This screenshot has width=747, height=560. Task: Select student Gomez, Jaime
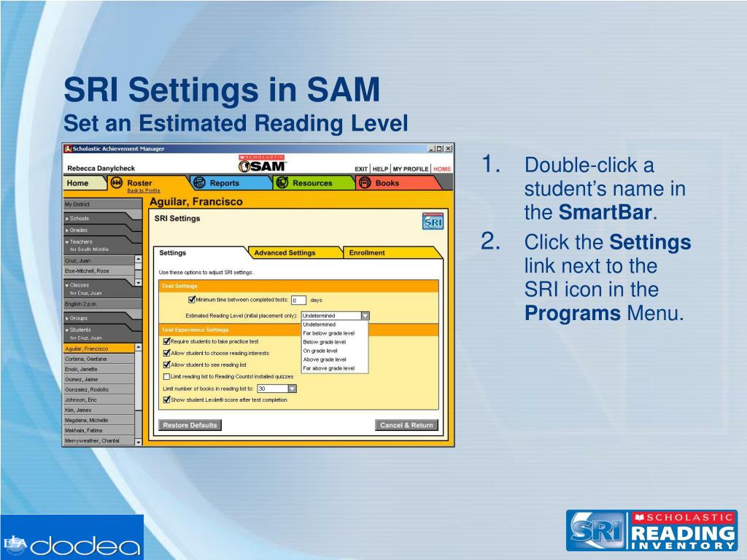(x=98, y=379)
